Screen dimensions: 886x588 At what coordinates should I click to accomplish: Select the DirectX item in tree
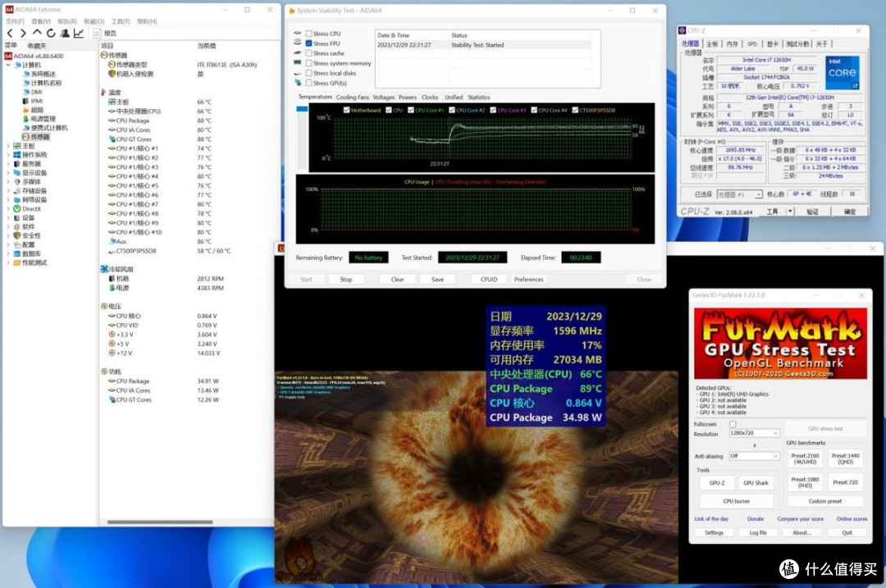[31, 209]
